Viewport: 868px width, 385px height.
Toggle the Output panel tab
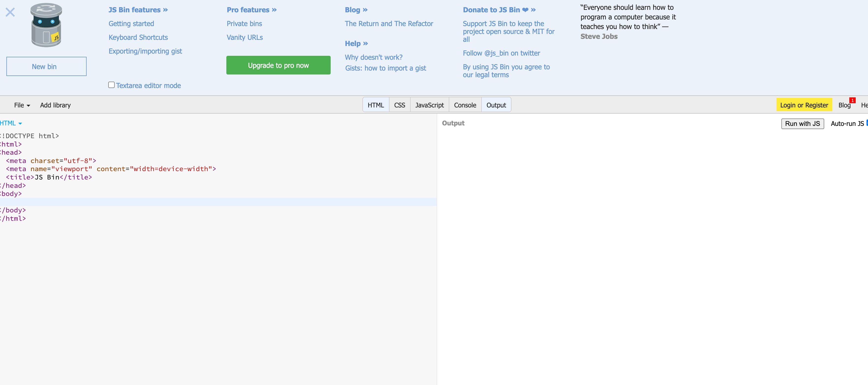pos(496,105)
